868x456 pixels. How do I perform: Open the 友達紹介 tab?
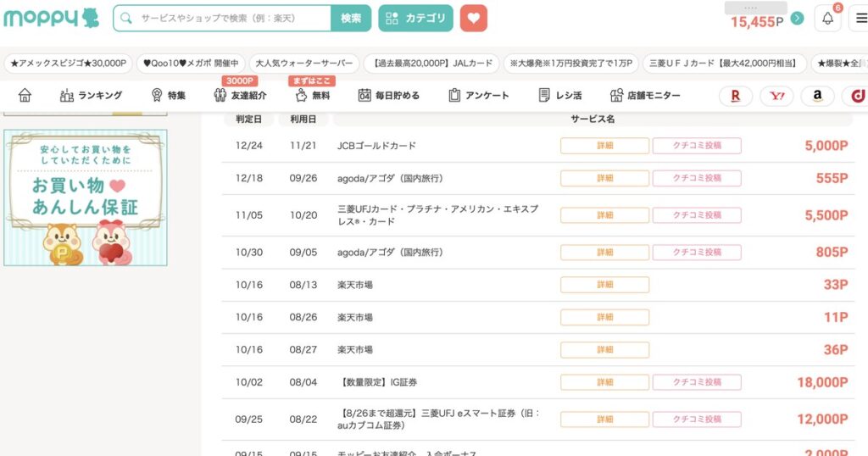[x=240, y=95]
